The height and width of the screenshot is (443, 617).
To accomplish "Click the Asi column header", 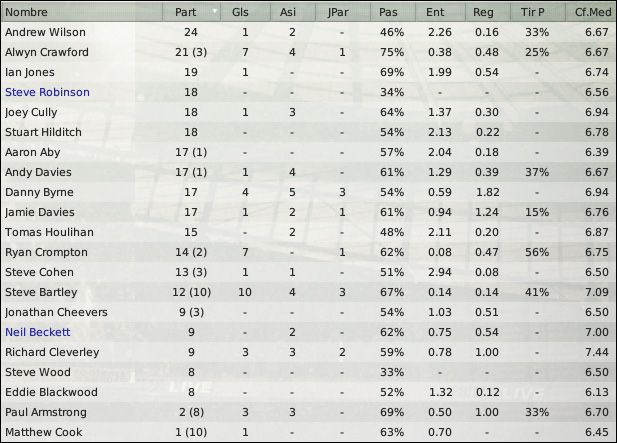I will point(292,12).
